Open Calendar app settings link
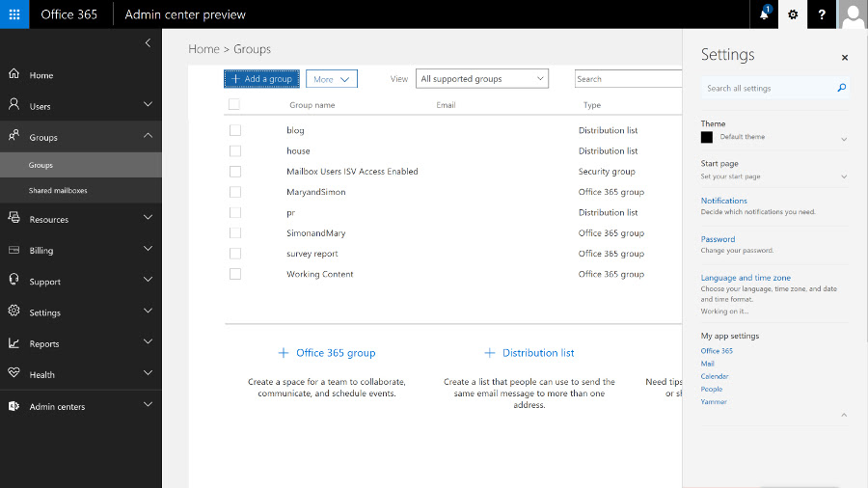Viewport: 868px width, 488px height. 714,376
